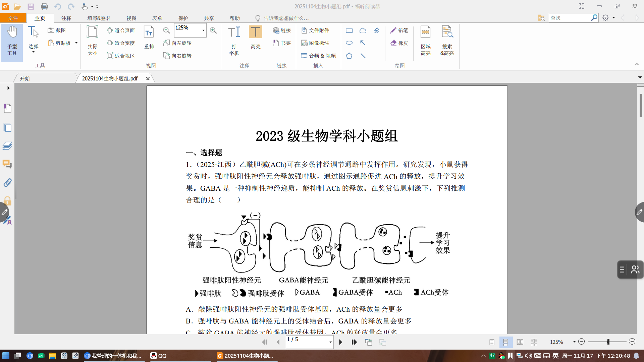The height and width of the screenshot is (362, 644).
Task: Activate the Highlight tool
Action: (255, 33)
